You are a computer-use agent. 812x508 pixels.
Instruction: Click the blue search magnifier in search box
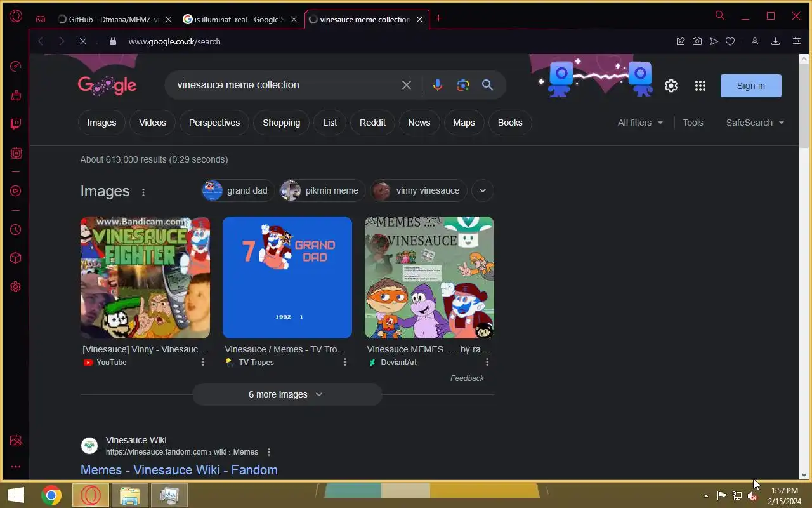487,85
